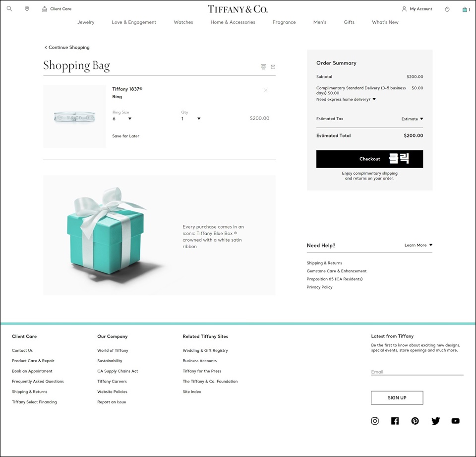Open Frequently Asked Questions link
The height and width of the screenshot is (457, 476).
(x=38, y=382)
